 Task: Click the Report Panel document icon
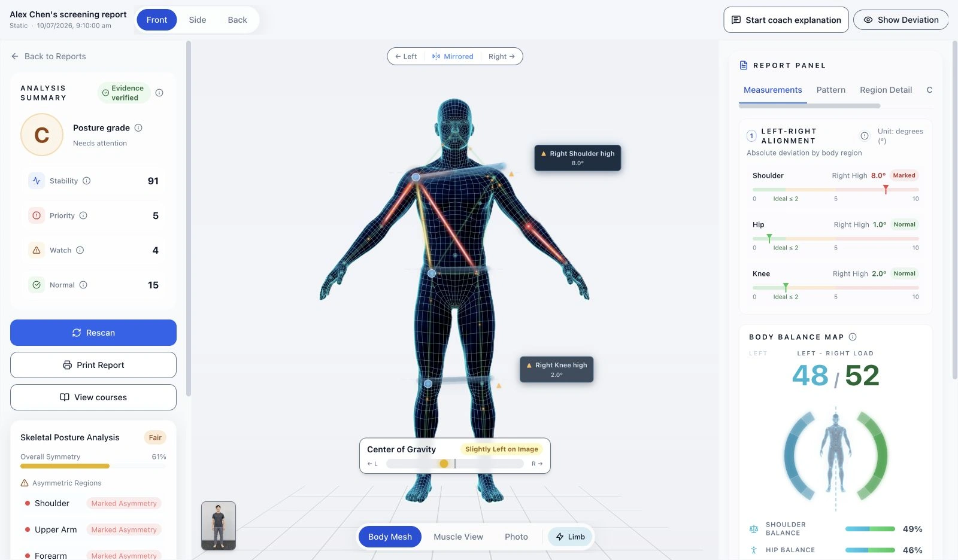(x=744, y=65)
